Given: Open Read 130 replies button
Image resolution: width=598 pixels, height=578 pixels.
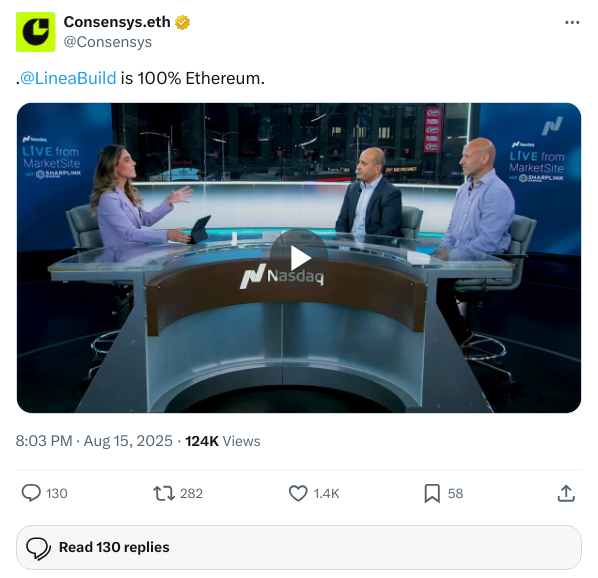Looking at the screenshot, I should [299, 547].
